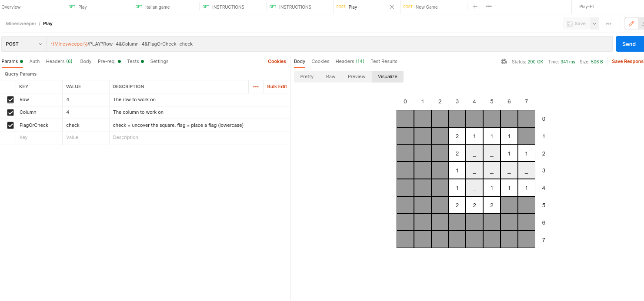Click 'The row to work on' description
This screenshot has height=301, width=644.
coord(134,99)
